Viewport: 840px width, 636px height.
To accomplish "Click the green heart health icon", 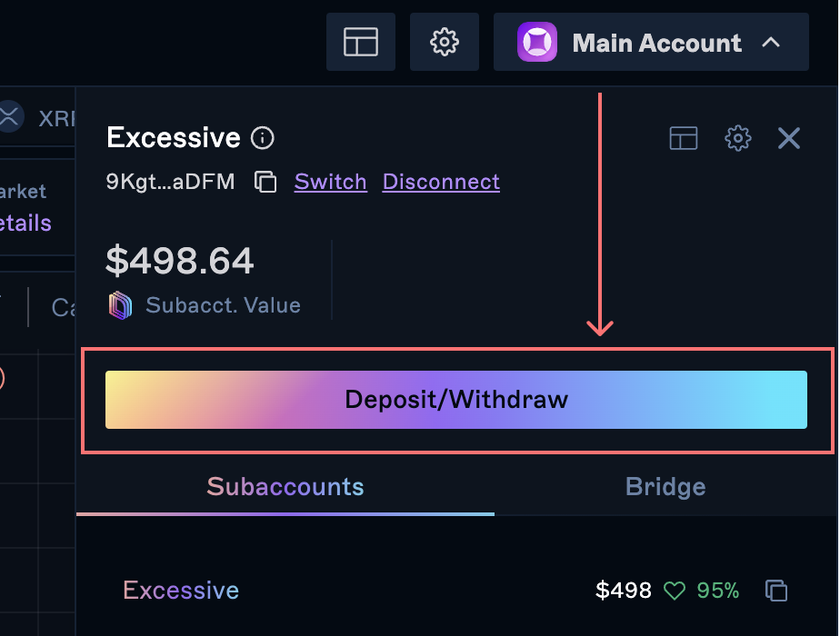I will (x=674, y=591).
